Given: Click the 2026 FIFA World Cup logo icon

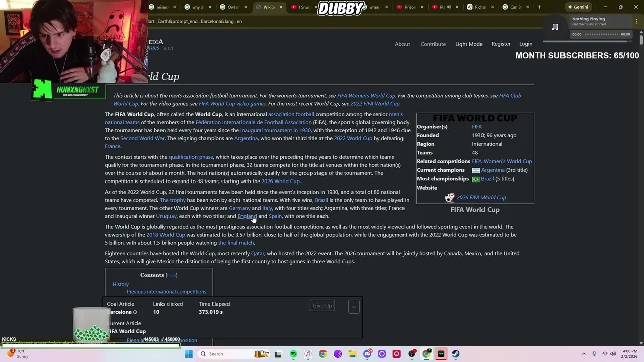Looking at the screenshot, I should coord(450,197).
